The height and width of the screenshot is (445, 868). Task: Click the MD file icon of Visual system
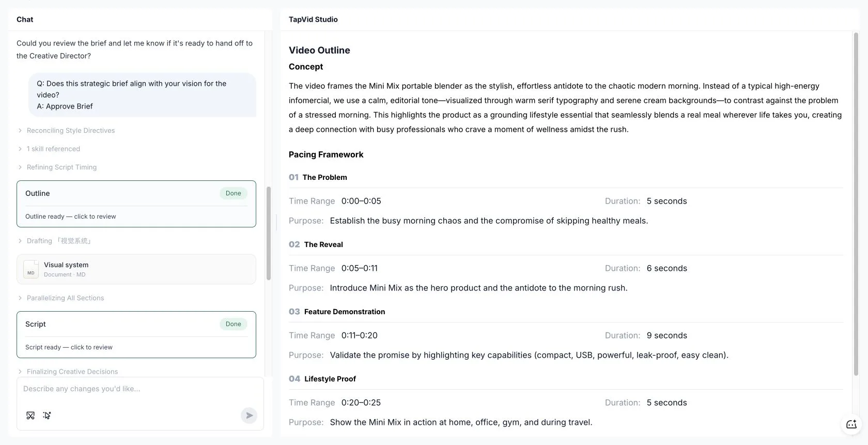point(31,269)
